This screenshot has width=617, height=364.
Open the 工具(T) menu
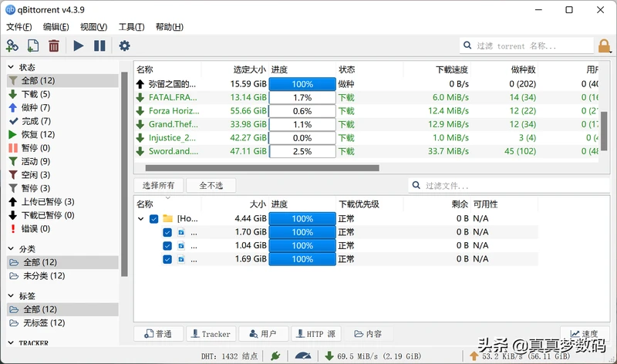point(131,27)
